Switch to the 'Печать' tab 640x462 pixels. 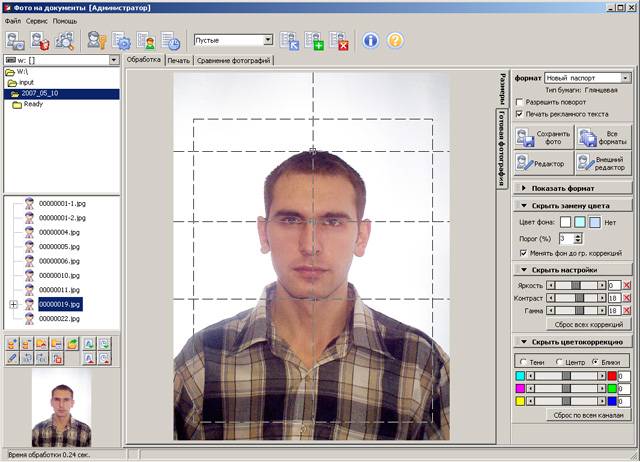(x=178, y=60)
